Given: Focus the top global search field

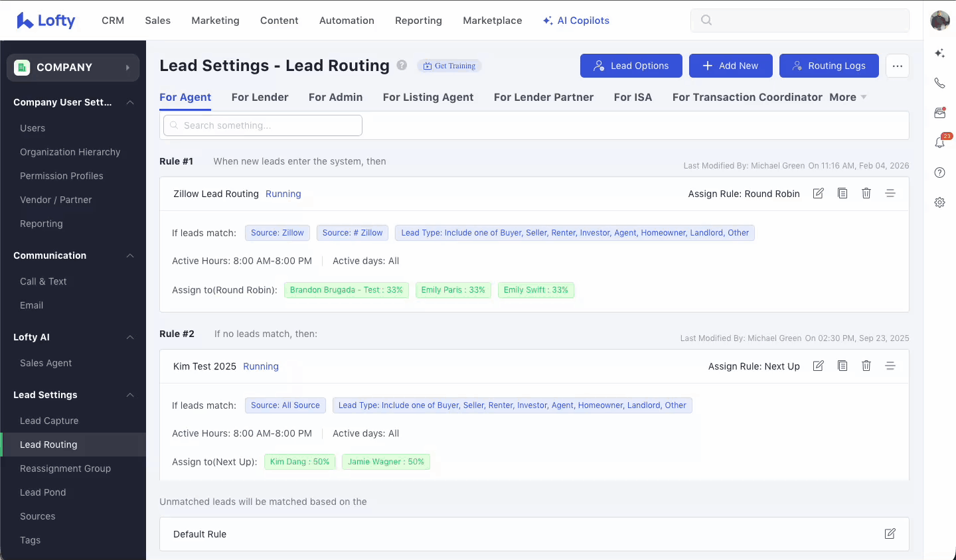Looking at the screenshot, I should 800,21.
